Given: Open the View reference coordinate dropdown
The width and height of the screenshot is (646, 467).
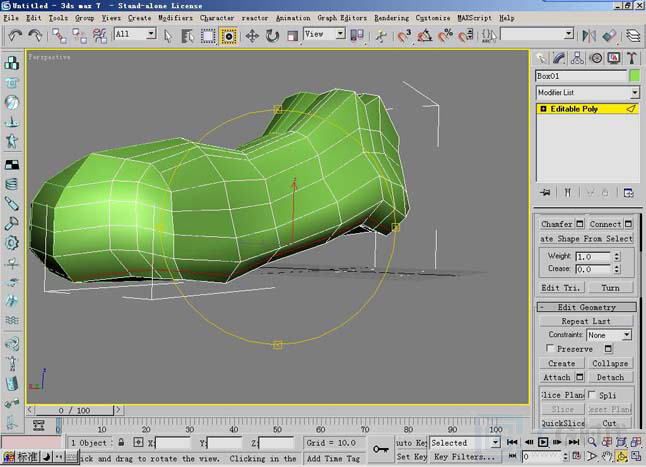Looking at the screenshot, I should coord(324,34).
